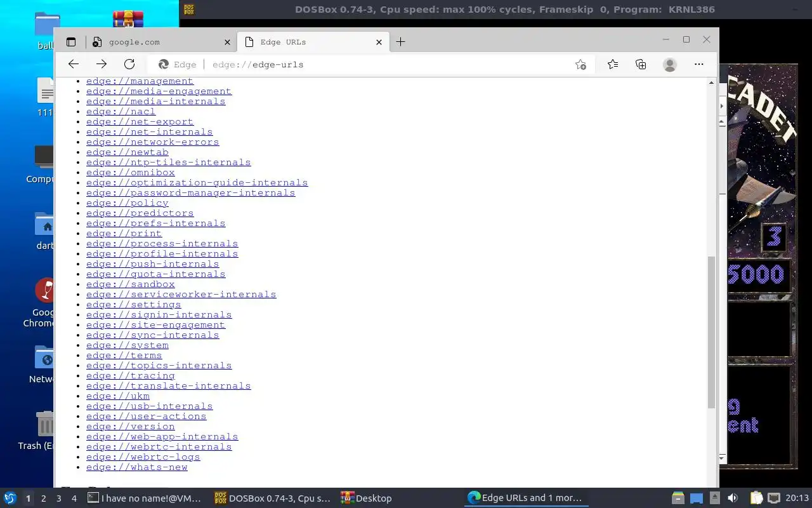Image resolution: width=812 pixels, height=508 pixels.
Task: Click the 20:13 clock in taskbar
Action: 797,498
